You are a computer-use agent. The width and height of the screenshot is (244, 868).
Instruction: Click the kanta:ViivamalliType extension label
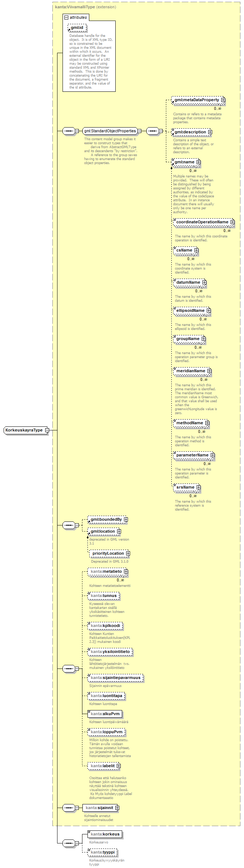[x=85, y=7]
